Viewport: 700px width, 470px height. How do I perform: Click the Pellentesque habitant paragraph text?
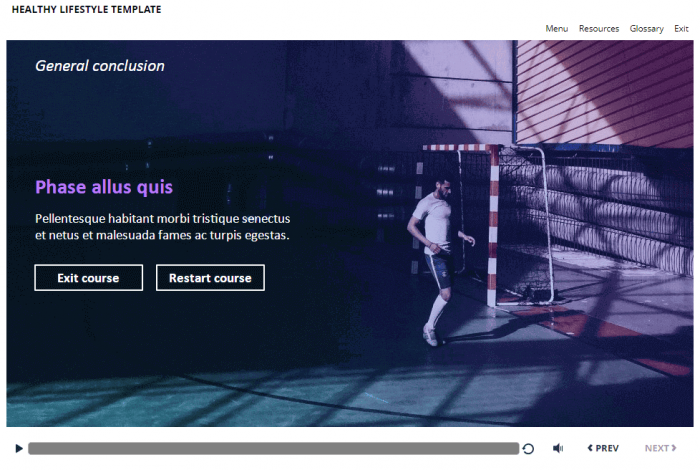[162, 227]
